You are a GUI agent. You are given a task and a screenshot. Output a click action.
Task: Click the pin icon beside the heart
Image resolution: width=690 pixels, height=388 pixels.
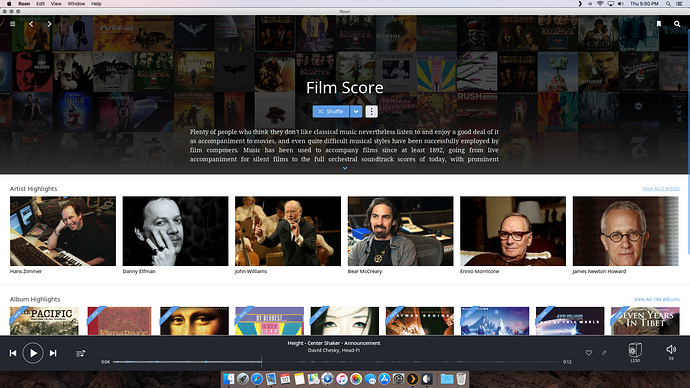pyautogui.click(x=604, y=353)
